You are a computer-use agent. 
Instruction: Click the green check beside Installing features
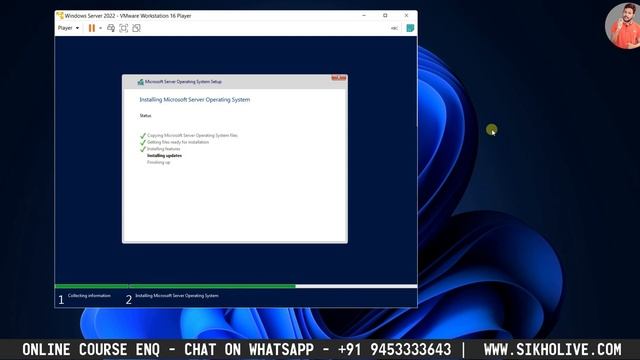[143, 149]
